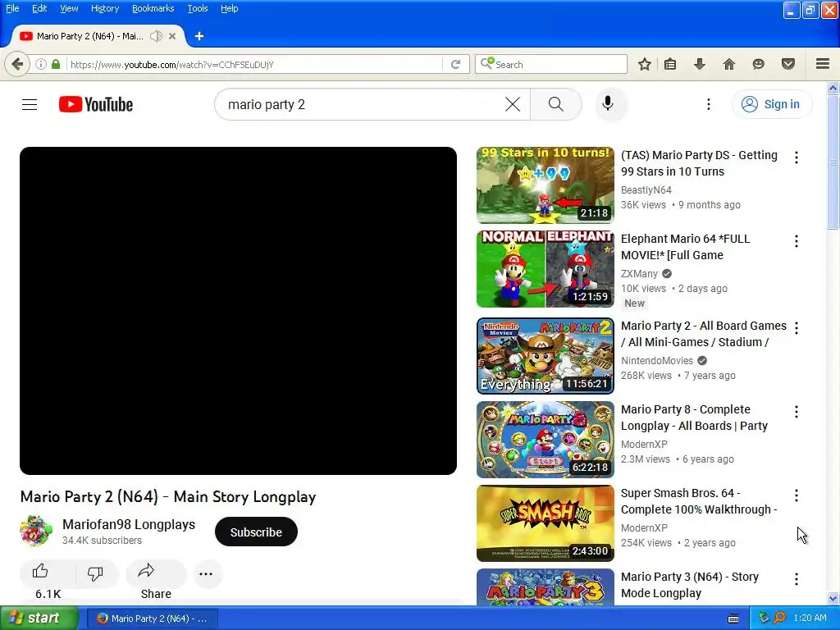Click the Mariofan98 Longplays channel avatar
Viewport: 840px width, 630px height.
pos(36,532)
